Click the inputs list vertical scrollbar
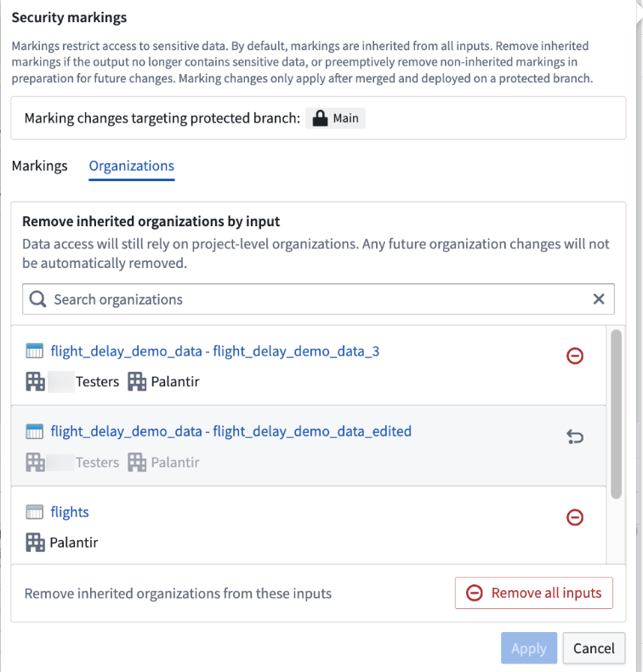The height and width of the screenshot is (672, 643). tap(617, 413)
